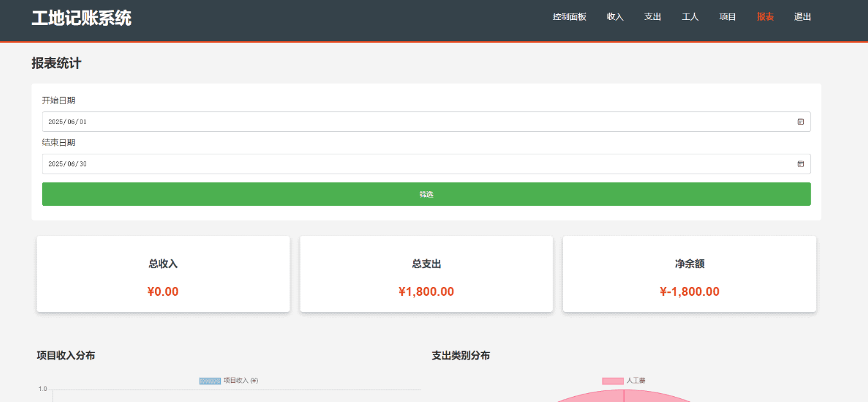Open the 支出 page

point(652,17)
